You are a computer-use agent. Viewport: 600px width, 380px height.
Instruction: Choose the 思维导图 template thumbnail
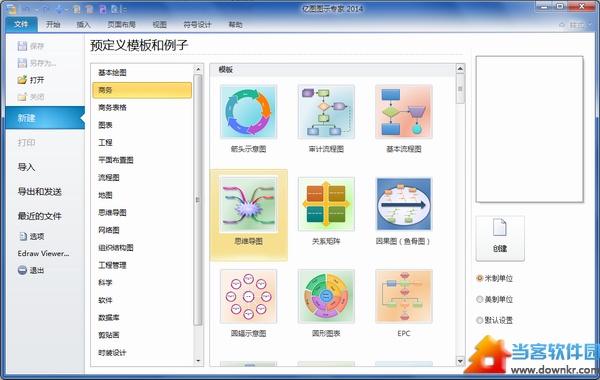pyautogui.click(x=248, y=204)
